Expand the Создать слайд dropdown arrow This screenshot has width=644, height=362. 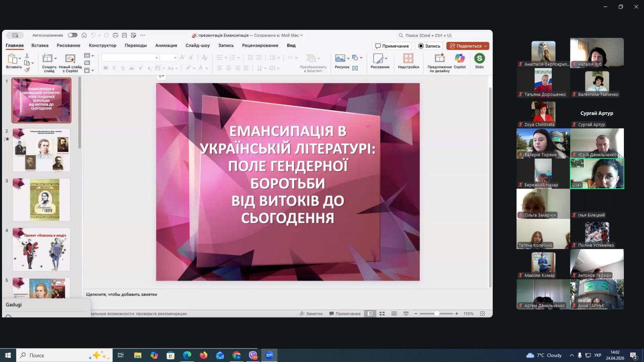(x=56, y=58)
